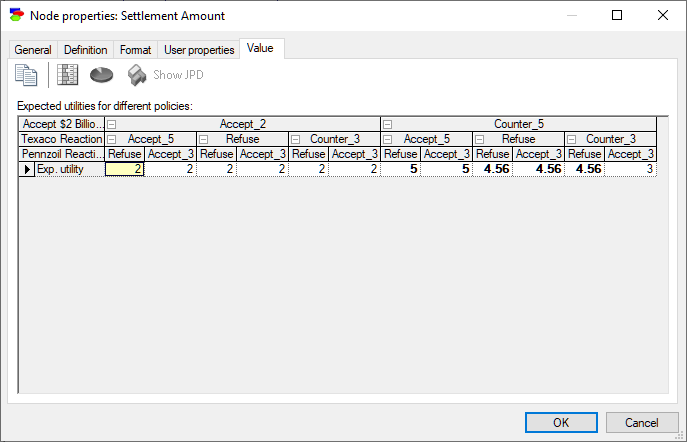The width and height of the screenshot is (687, 442).
Task: Click the Accept $2 Billio... row header
Action: pyautogui.click(x=62, y=124)
